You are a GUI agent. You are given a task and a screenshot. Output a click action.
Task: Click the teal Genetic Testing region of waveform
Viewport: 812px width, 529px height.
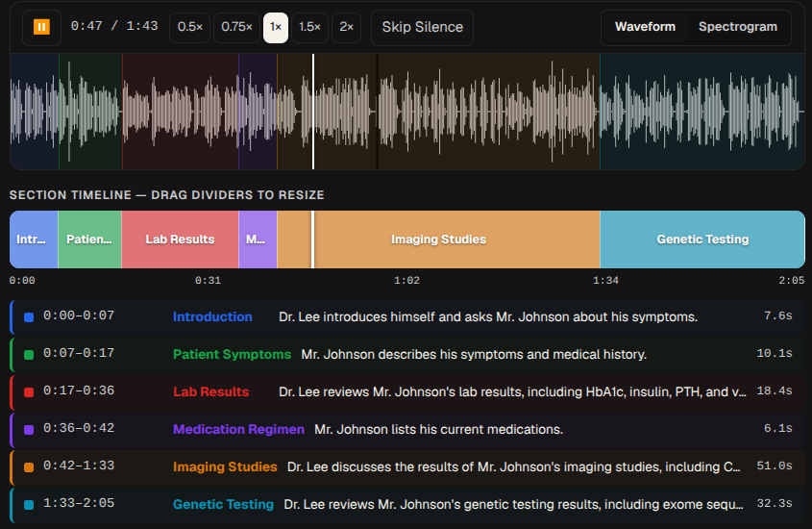coord(702,112)
